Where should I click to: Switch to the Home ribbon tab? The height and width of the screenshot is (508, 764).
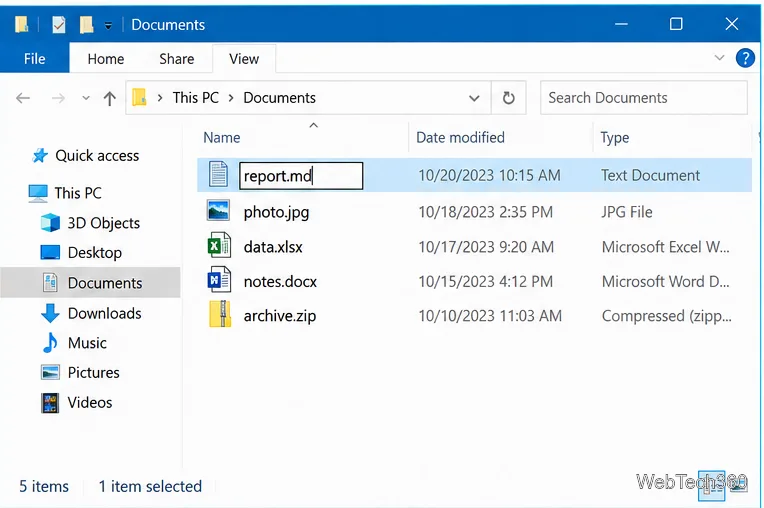pyautogui.click(x=106, y=59)
